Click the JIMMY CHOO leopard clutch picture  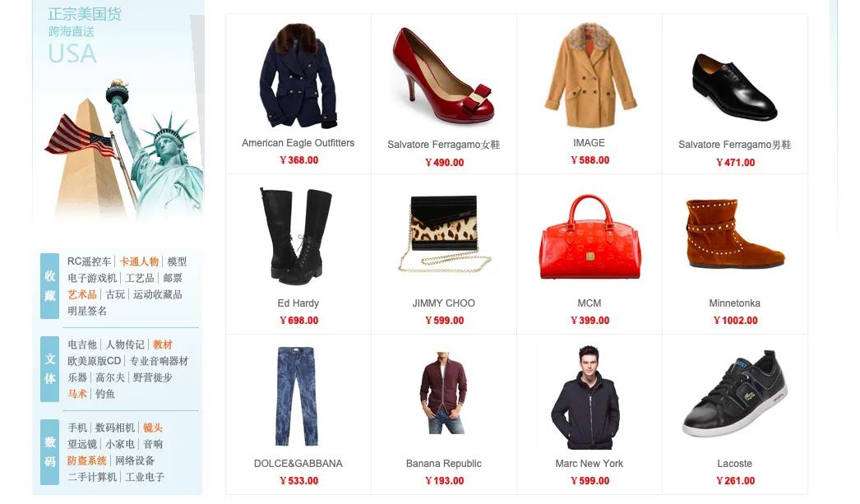[444, 234]
